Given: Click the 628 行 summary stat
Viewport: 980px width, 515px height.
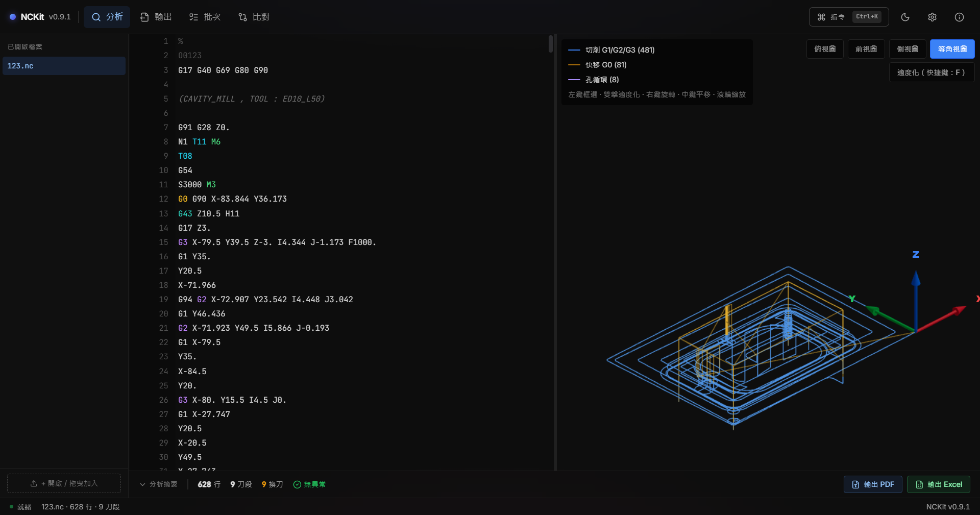Looking at the screenshot, I should (209, 484).
